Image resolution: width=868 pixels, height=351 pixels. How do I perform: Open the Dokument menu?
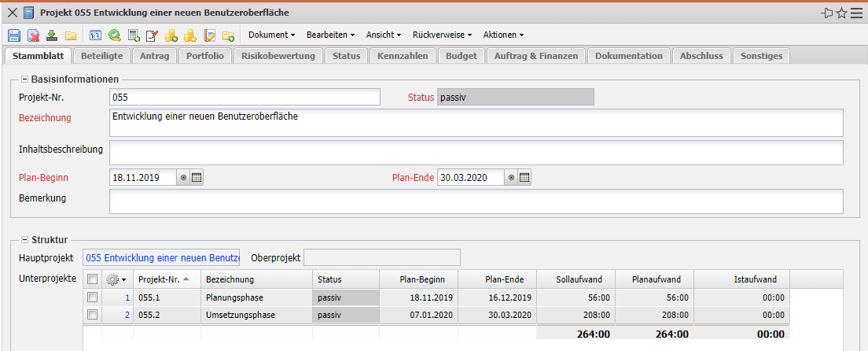click(x=271, y=35)
